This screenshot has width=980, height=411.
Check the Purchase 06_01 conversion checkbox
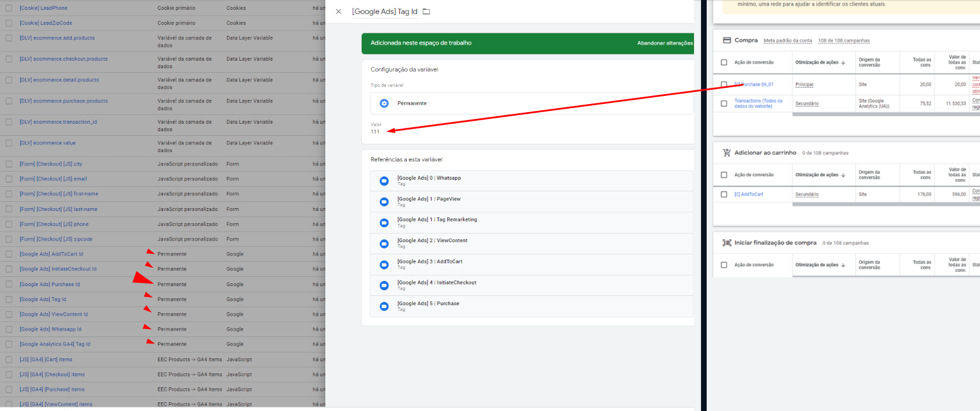724,84
